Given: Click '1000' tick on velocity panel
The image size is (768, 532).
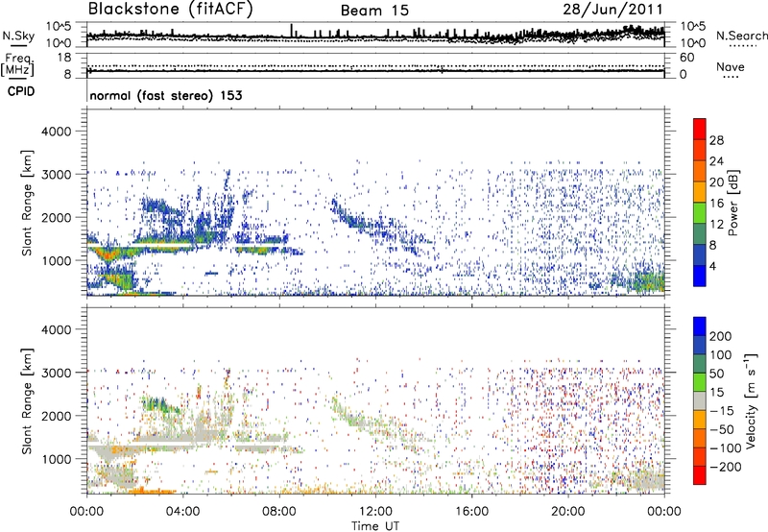Looking at the screenshot, I should [57, 459].
